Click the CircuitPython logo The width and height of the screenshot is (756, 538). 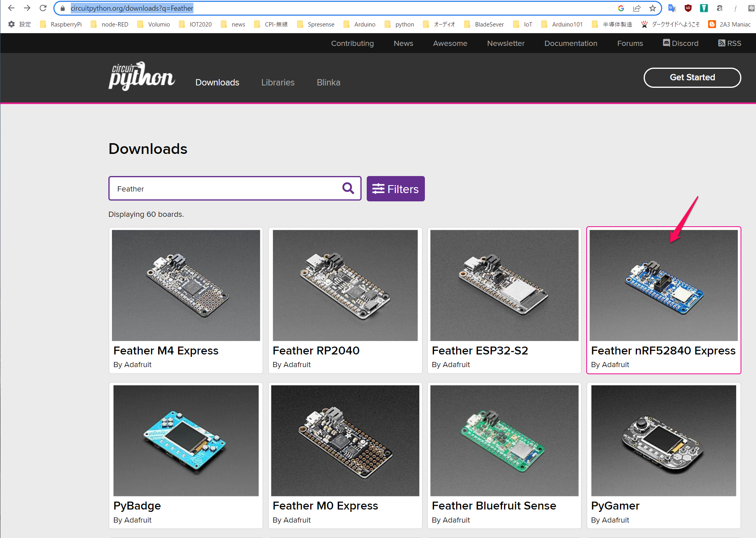(x=142, y=76)
